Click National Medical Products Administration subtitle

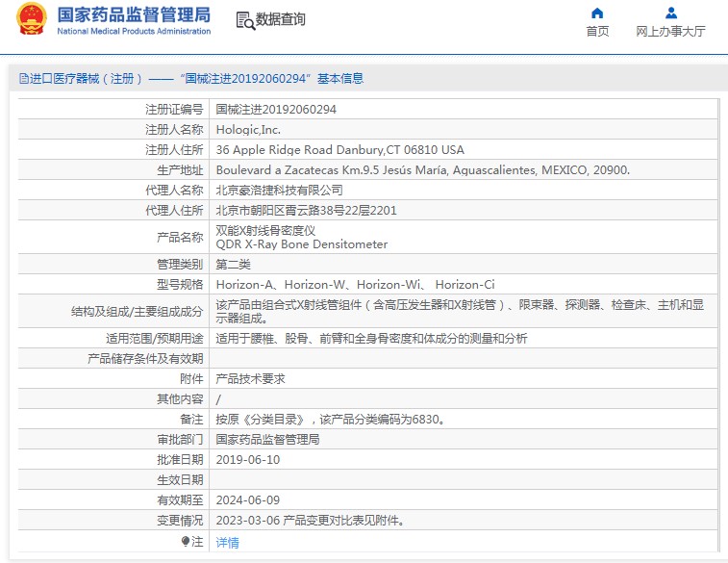pyautogui.click(x=134, y=31)
